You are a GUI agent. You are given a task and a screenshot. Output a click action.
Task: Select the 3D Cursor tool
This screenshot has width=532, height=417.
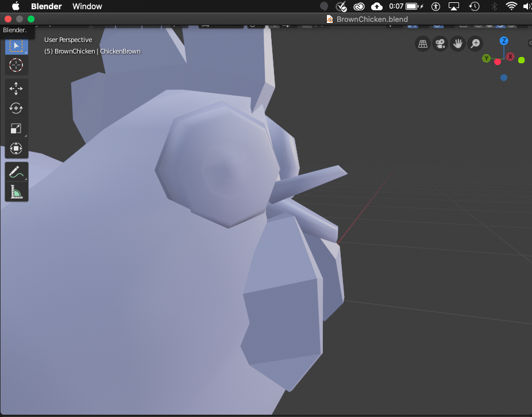(x=16, y=65)
